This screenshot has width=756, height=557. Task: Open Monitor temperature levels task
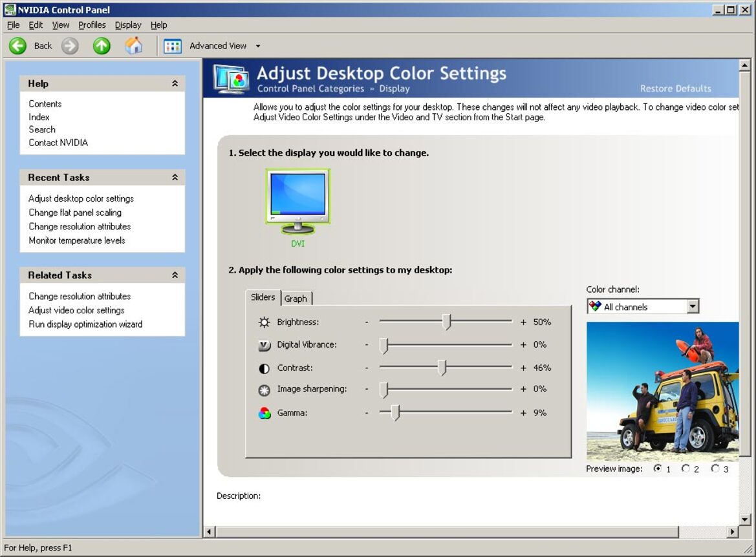77,240
